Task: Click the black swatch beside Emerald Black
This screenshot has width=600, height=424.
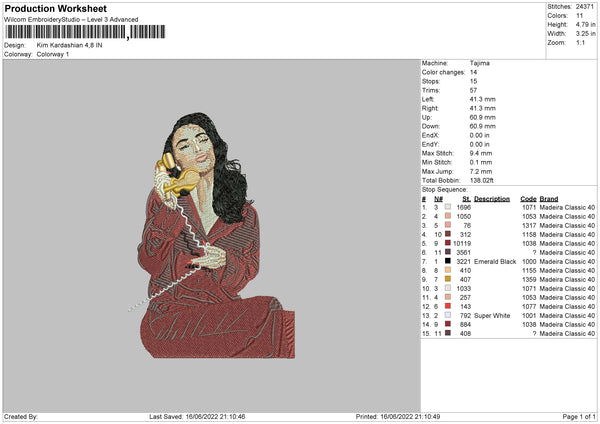Action: [448, 261]
